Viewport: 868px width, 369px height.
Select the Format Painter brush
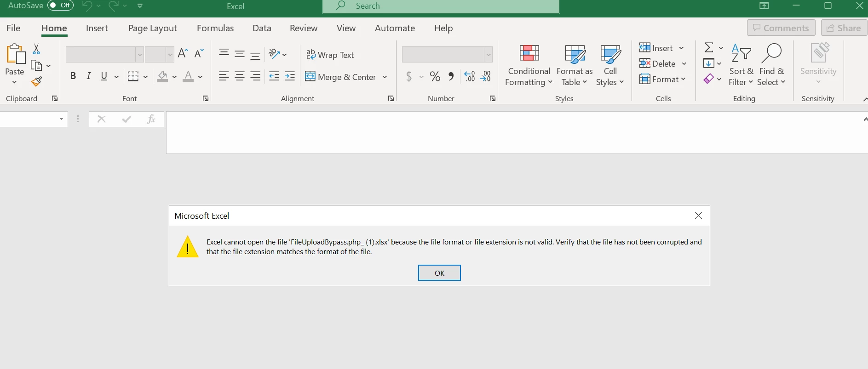36,82
